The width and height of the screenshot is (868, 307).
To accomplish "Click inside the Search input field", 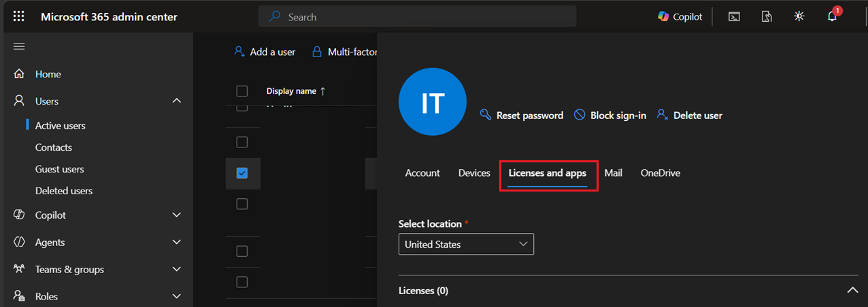I will 417,16.
